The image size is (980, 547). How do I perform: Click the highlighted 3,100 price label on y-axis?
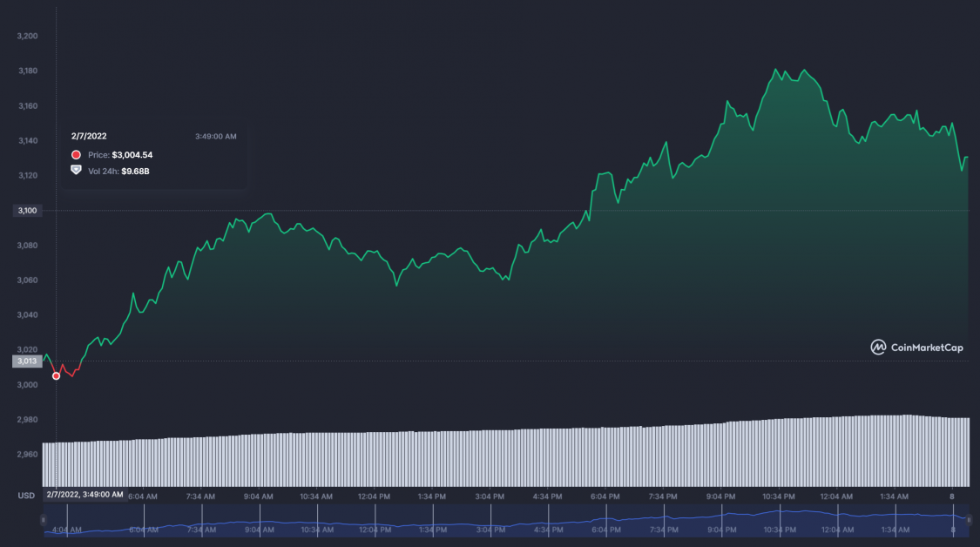[28, 211]
